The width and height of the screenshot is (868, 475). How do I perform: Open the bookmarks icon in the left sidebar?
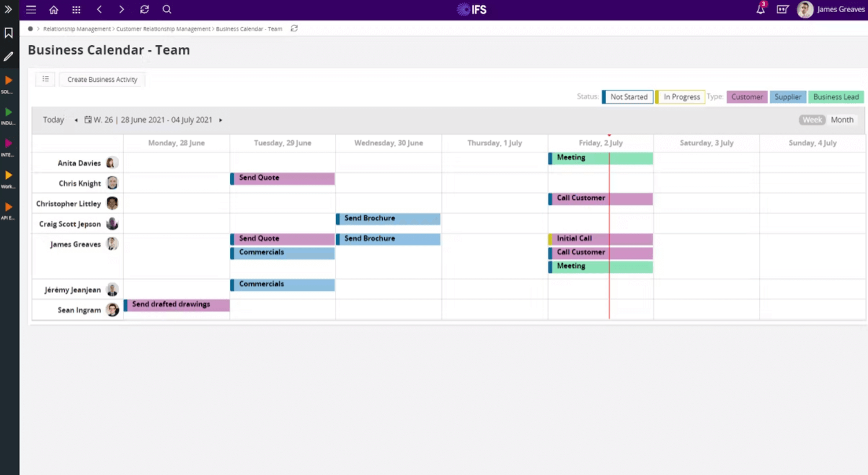click(x=8, y=33)
